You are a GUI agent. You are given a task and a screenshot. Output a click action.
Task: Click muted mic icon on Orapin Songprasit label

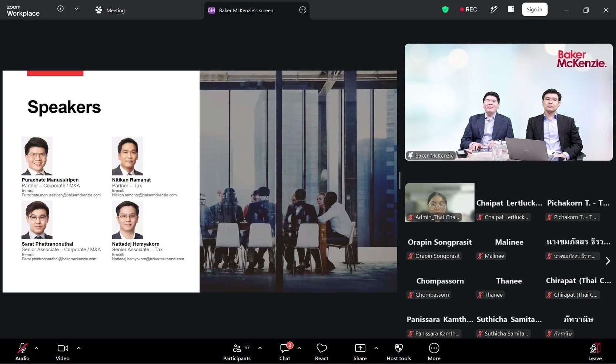click(x=411, y=256)
